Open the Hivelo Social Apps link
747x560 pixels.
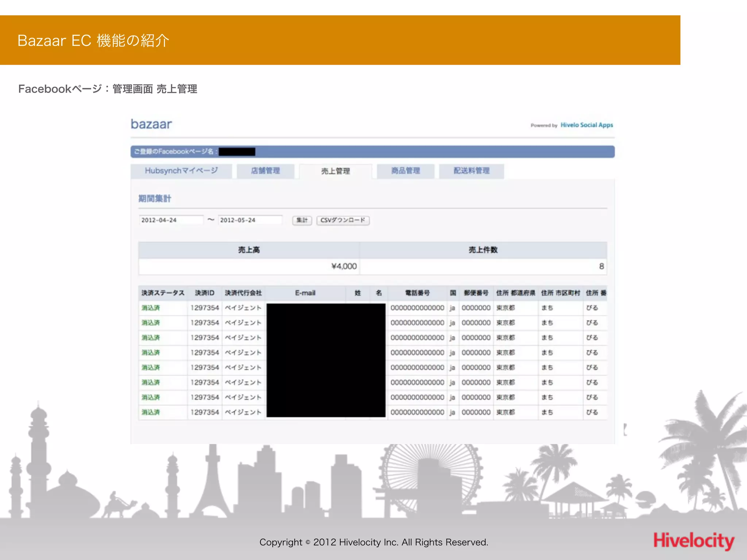point(587,125)
